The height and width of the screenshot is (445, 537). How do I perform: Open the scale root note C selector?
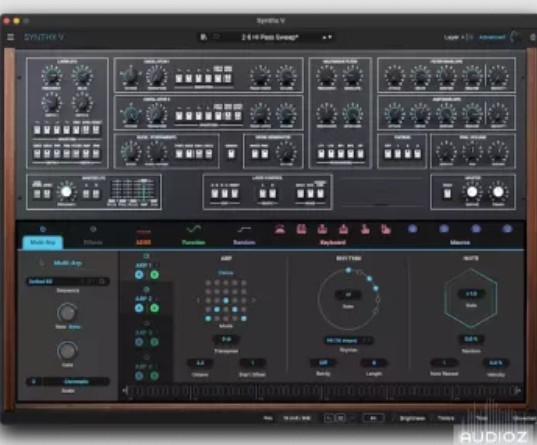point(34,381)
